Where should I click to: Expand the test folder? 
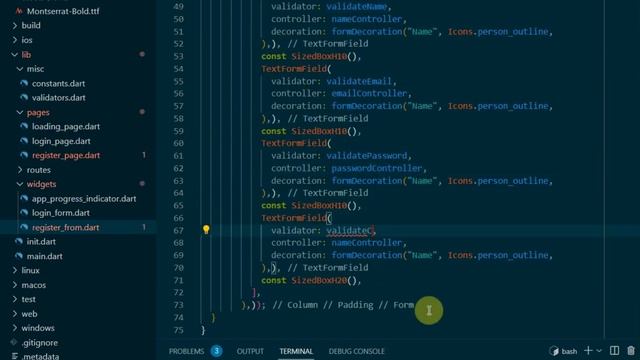[29, 299]
